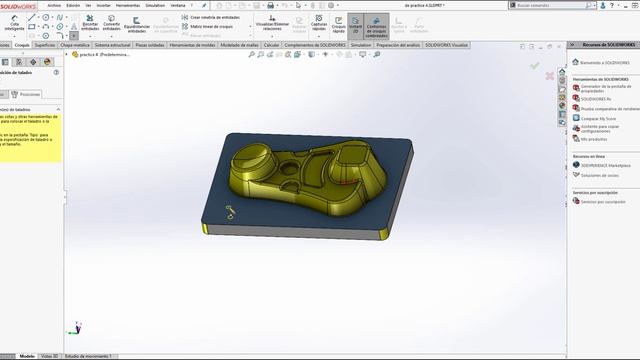Click the pin icon beside the menu bar
The image size is (640, 360).
click(204, 5)
